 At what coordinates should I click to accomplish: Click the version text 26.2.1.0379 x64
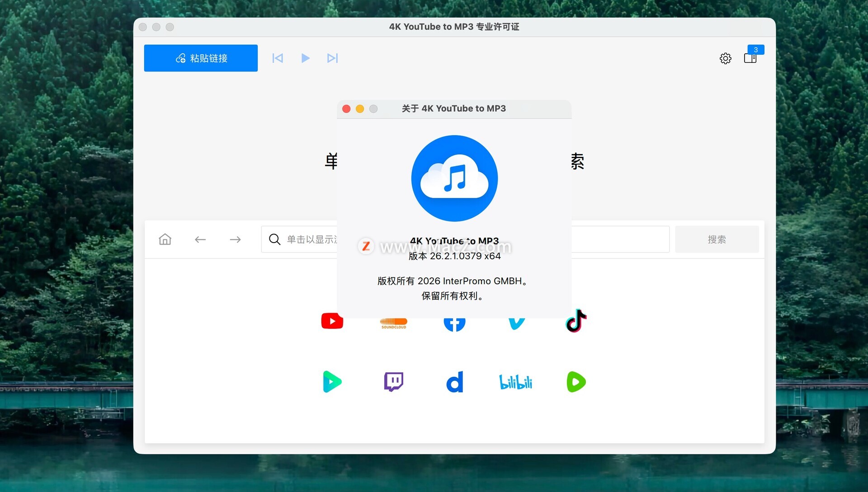pyautogui.click(x=455, y=256)
